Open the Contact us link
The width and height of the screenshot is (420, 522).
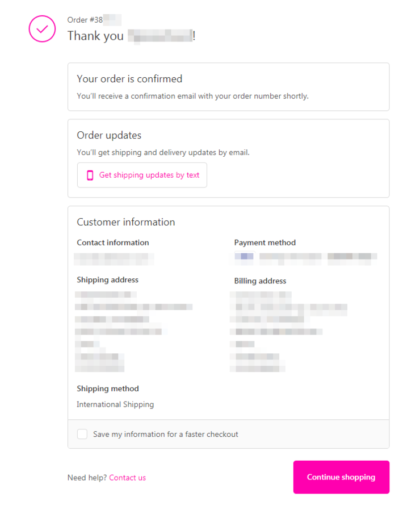pyautogui.click(x=127, y=478)
